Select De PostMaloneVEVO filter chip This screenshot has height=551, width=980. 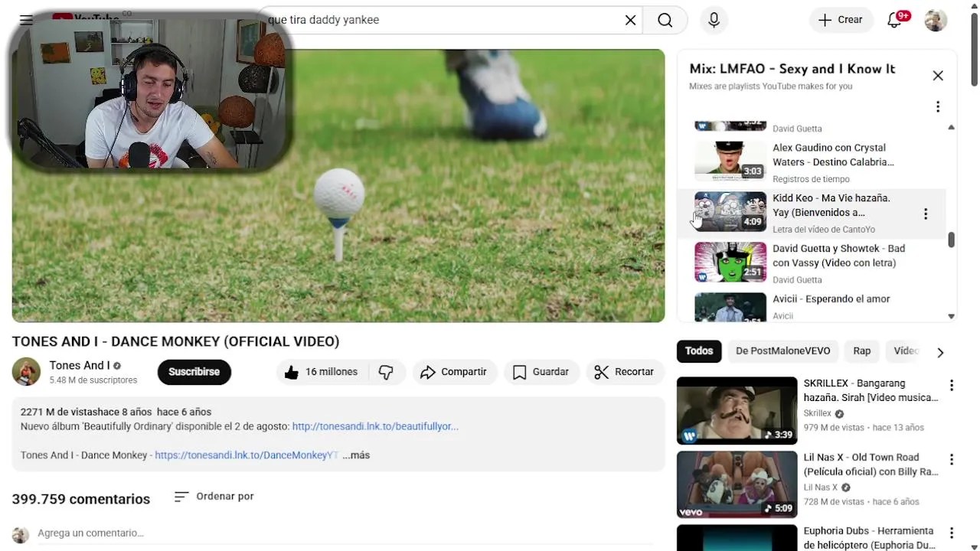click(x=782, y=351)
